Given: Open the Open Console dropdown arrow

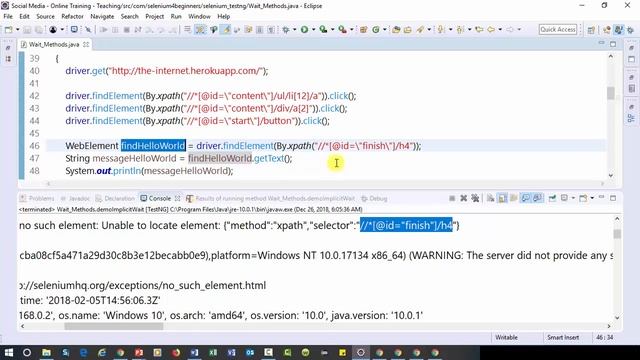Looking at the screenshot, I should 592,198.
